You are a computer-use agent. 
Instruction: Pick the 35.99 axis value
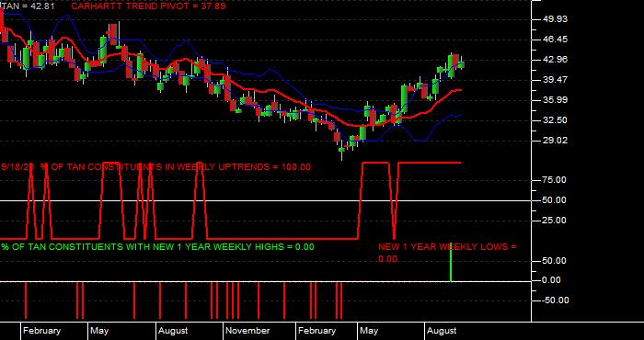click(556, 100)
